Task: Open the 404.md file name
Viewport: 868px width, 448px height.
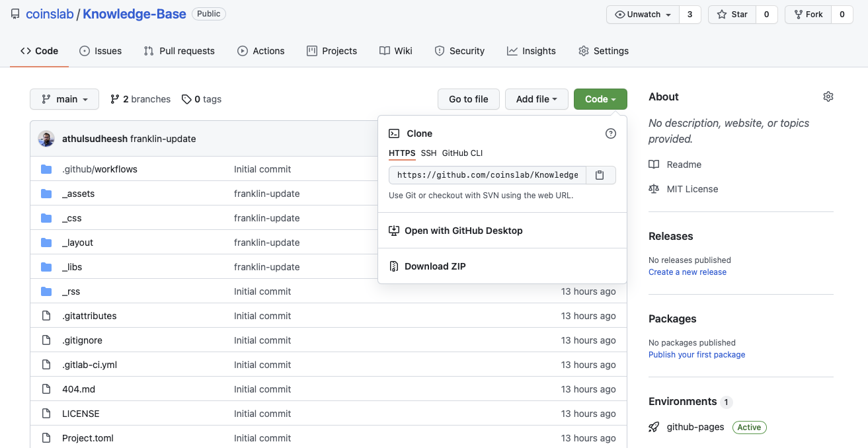Action: (x=79, y=389)
